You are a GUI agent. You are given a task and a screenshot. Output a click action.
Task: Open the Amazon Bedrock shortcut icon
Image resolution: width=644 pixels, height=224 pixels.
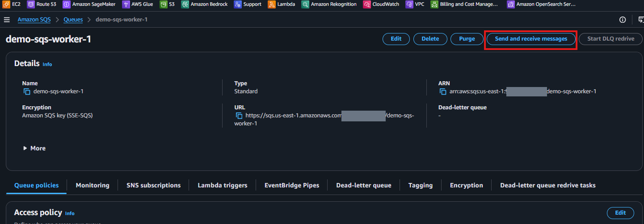(185, 4)
